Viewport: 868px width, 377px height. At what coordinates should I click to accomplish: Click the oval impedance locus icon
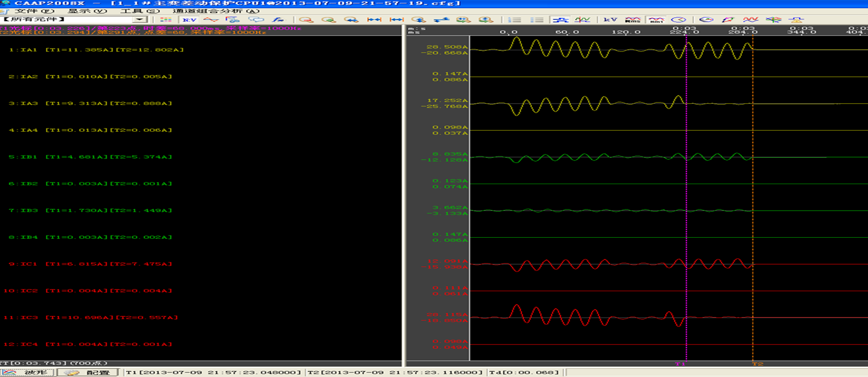coord(706,19)
